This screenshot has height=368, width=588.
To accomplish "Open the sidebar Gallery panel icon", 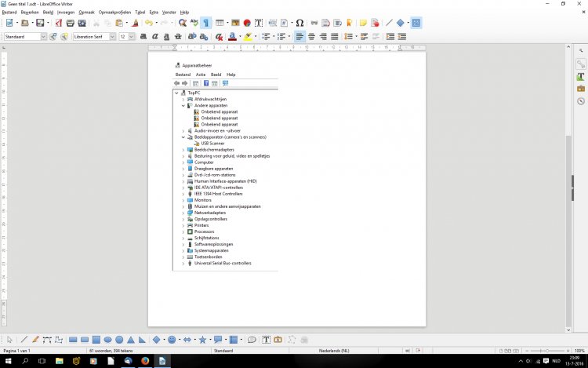I will coord(580,89).
